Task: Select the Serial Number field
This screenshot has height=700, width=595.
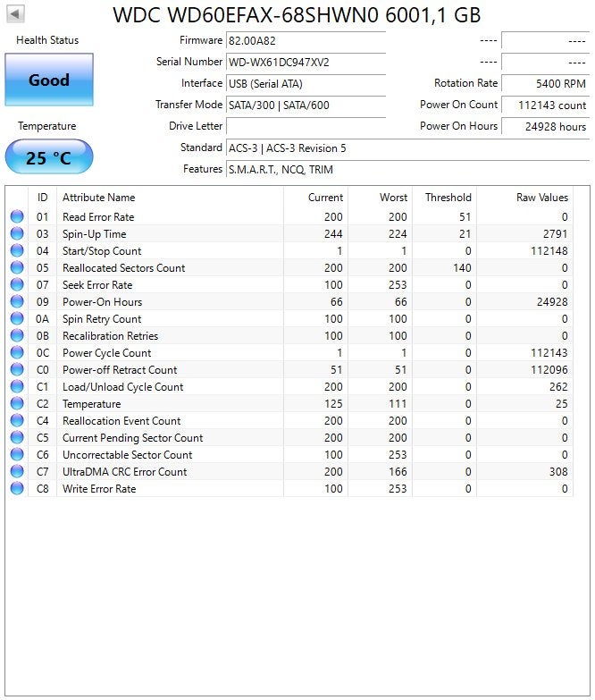Action: 306,62
